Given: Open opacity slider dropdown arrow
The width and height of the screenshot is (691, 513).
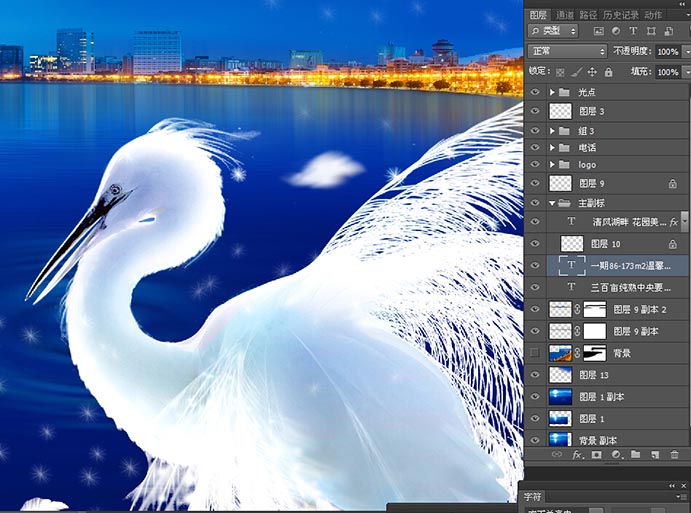Looking at the screenshot, I should (687, 52).
